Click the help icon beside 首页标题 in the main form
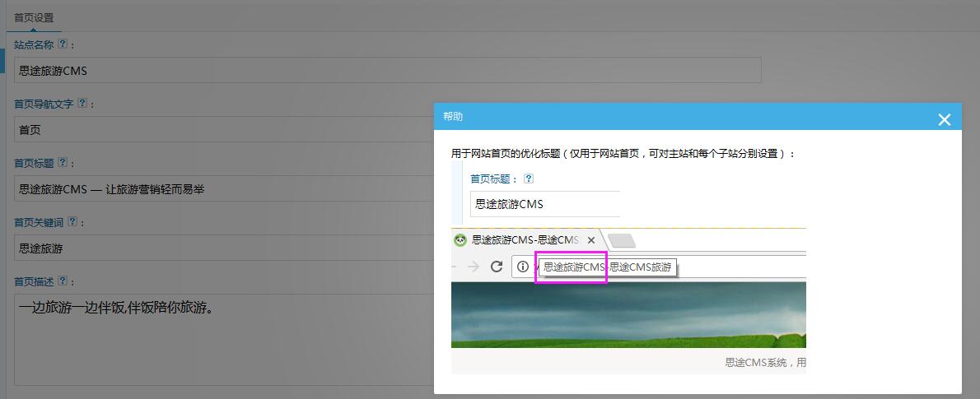The image size is (980, 399). point(63,163)
